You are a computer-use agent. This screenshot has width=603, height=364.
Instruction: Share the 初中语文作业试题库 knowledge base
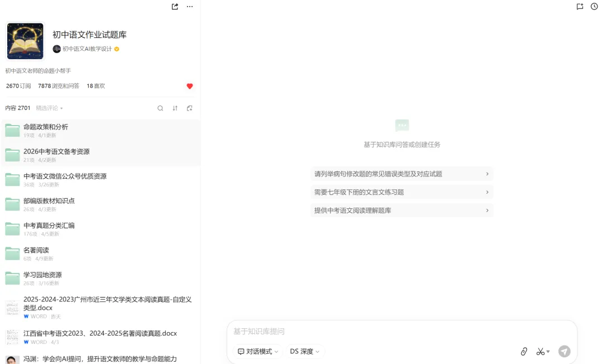174,7
